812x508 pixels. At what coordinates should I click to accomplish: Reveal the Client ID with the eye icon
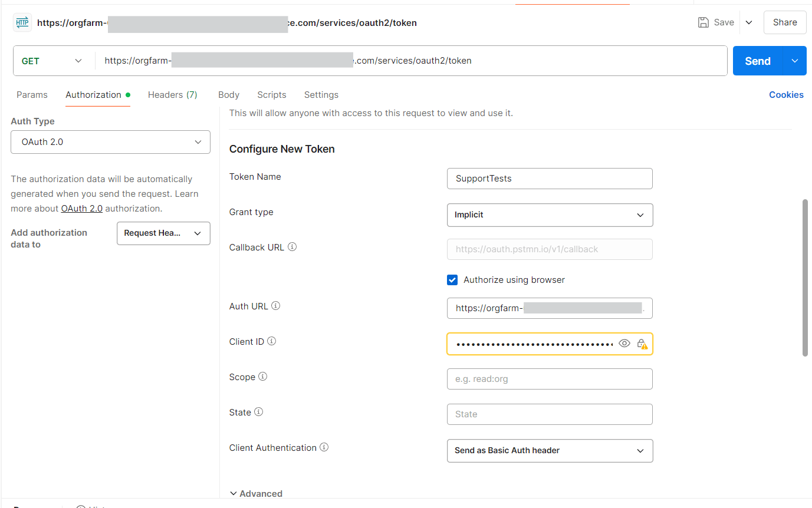tap(624, 343)
